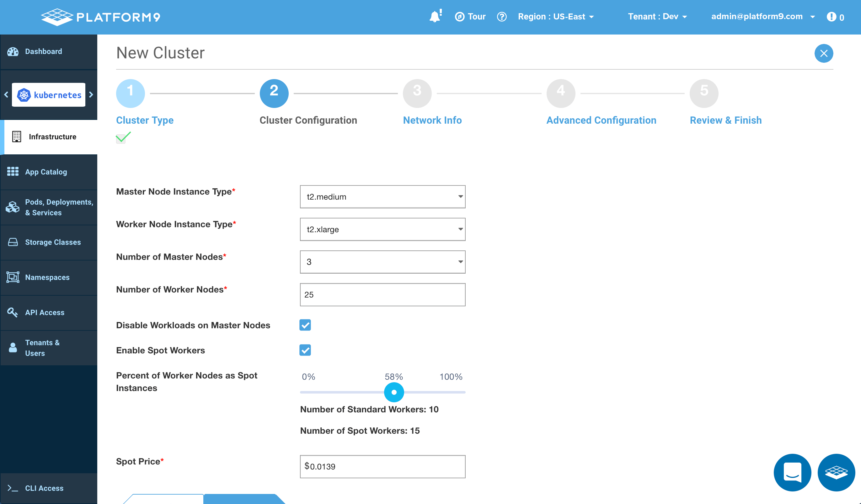Jump to step 4 circle
This screenshot has height=504, width=861.
561,93
